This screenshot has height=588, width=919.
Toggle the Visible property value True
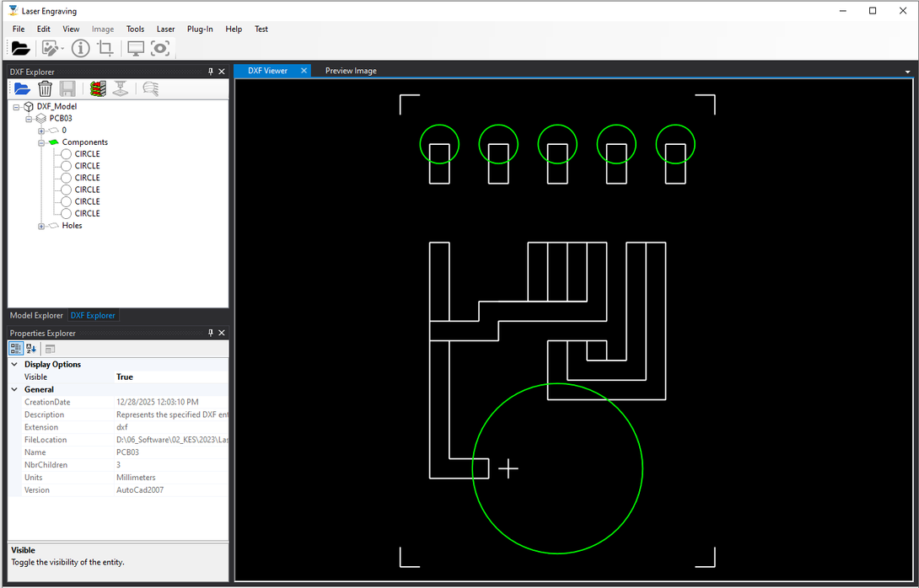125,377
